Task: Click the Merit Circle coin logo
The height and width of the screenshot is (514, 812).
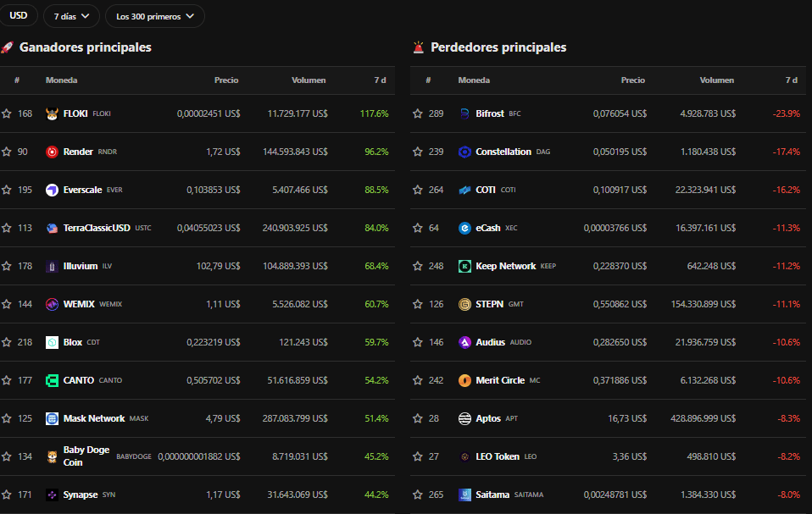Action: click(x=464, y=380)
